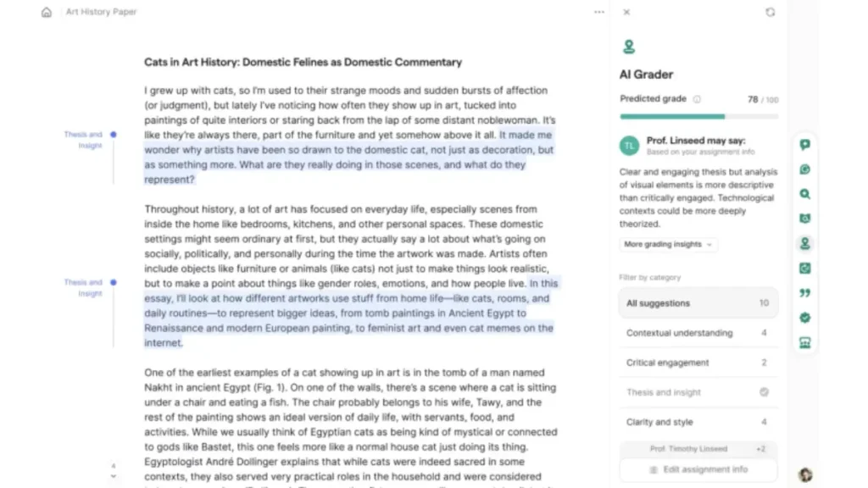
Task: Click the checkmark badge icon in the sidebar
Action: point(805,318)
